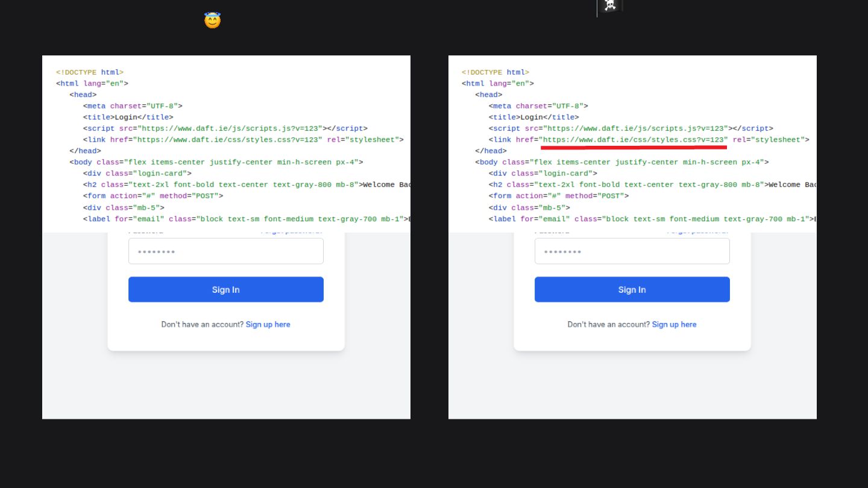This screenshot has height=488, width=868.
Task: Select label for="email" line in right code
Action: coord(652,219)
